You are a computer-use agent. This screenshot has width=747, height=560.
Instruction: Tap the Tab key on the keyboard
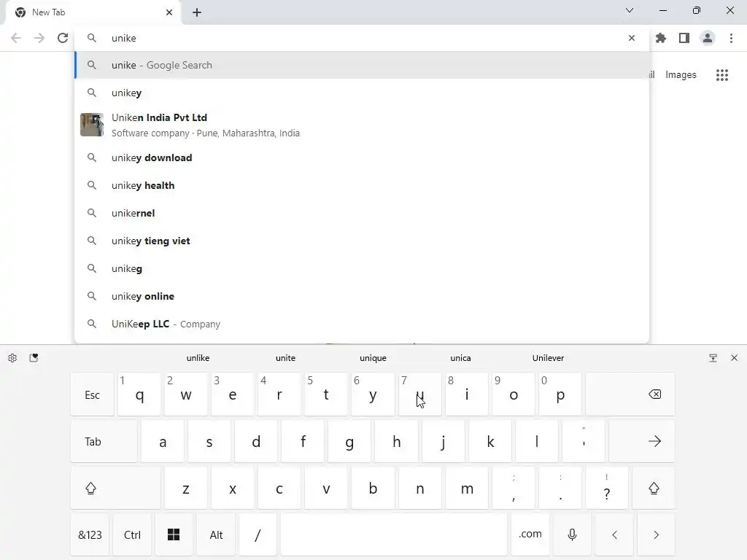coord(104,441)
